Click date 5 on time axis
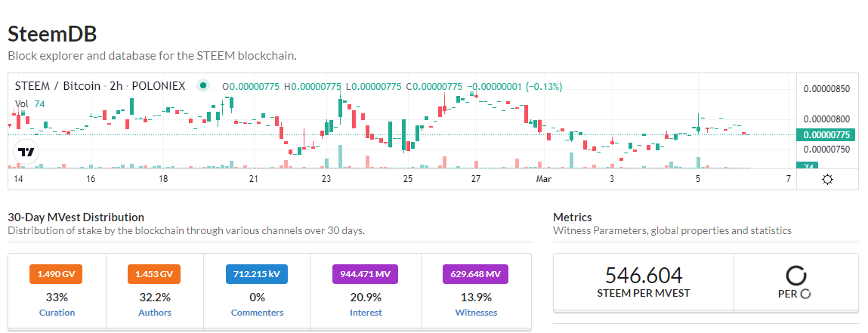 point(698,179)
